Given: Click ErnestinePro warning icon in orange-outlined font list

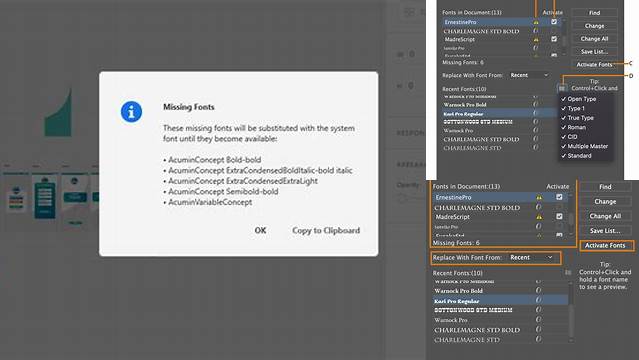Looking at the screenshot, I should click(x=539, y=197).
